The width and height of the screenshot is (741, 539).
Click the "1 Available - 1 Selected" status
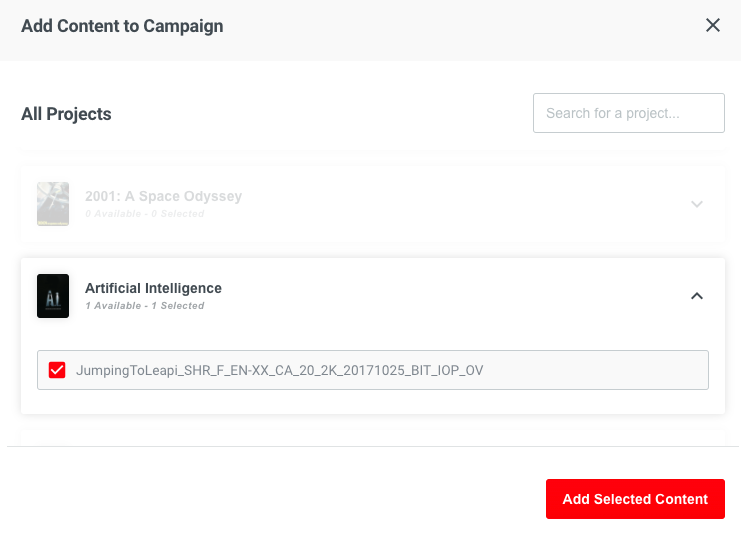(144, 306)
